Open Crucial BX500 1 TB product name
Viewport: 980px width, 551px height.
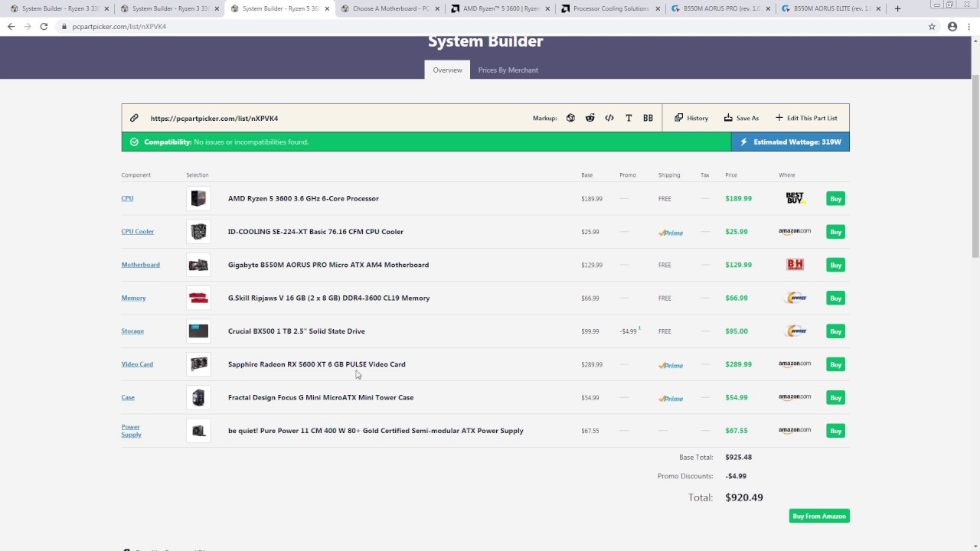point(296,331)
